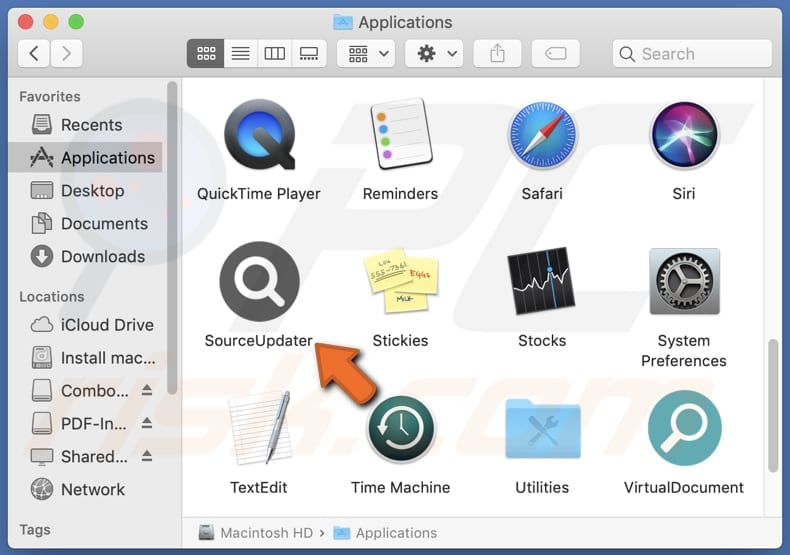Eject the Combo... volume

click(x=147, y=390)
